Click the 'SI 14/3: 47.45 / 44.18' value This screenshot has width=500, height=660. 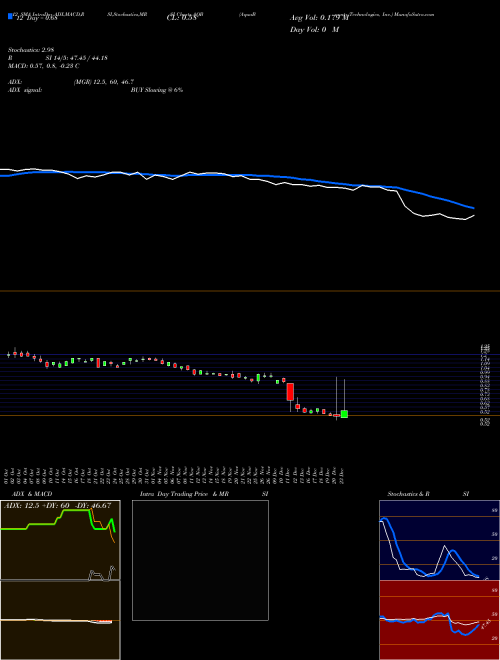click(77, 58)
